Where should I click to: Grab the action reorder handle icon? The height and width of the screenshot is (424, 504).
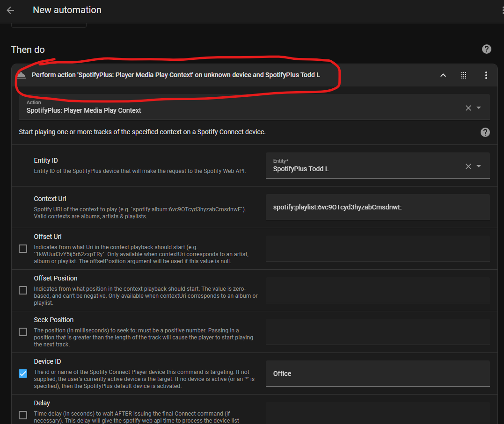click(463, 75)
